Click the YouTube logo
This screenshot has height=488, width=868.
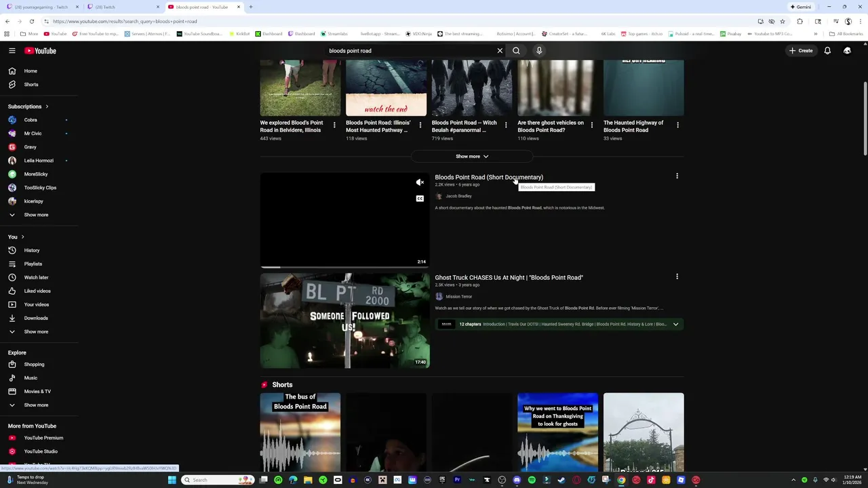click(x=40, y=51)
